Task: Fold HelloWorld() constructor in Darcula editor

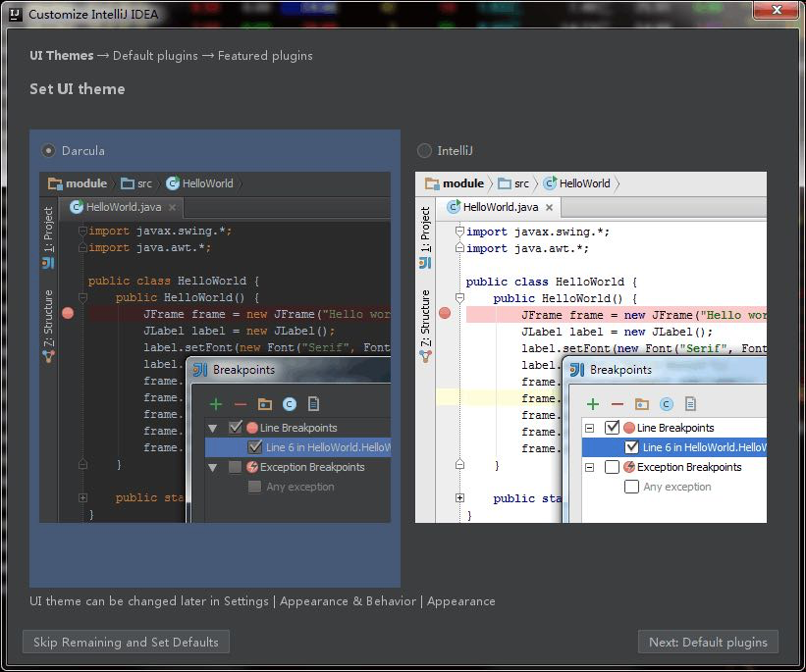Action: (x=82, y=297)
